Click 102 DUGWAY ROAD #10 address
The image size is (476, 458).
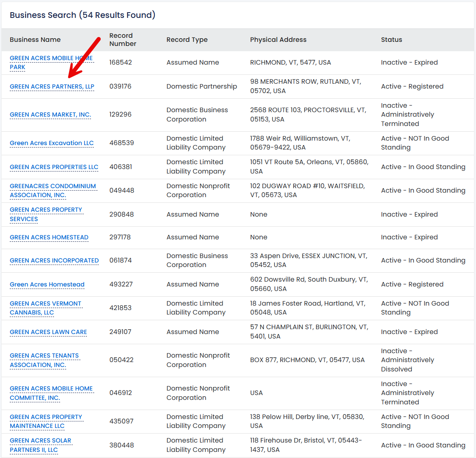click(307, 191)
